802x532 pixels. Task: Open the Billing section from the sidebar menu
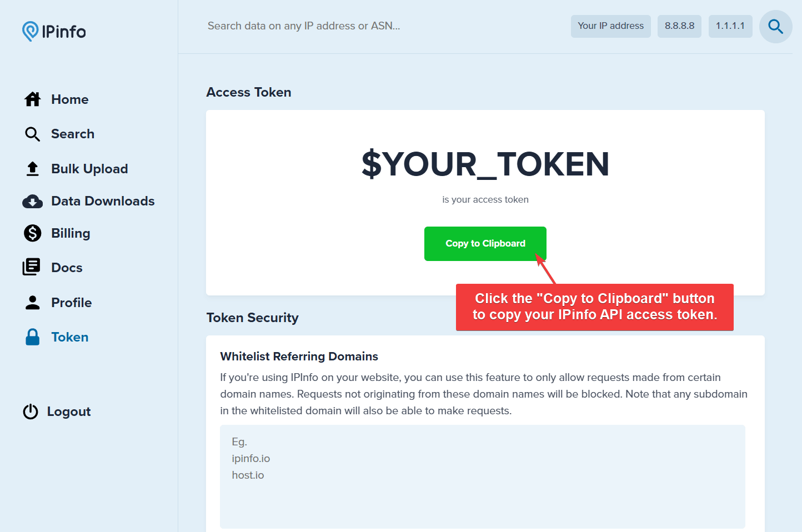[x=70, y=233]
